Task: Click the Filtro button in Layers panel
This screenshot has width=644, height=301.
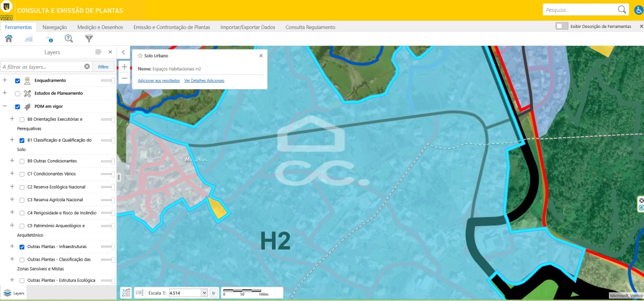Action: (x=103, y=67)
